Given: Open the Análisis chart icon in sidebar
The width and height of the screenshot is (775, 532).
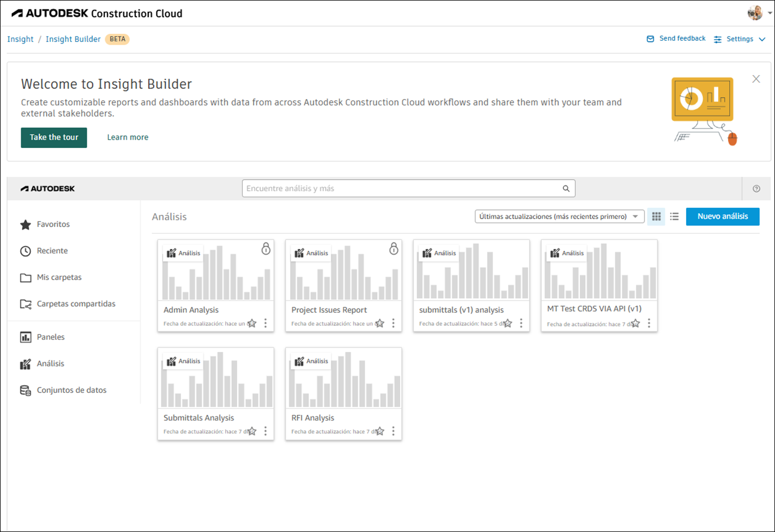Looking at the screenshot, I should coord(25,363).
